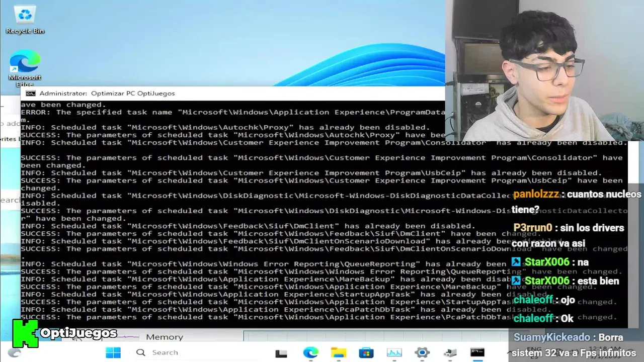644x362 pixels.
Task: Select the Memory entry in the background window
Action: 165,337
